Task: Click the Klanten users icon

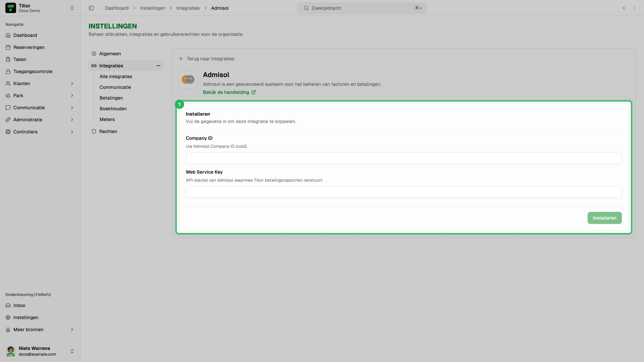Action: (8, 83)
